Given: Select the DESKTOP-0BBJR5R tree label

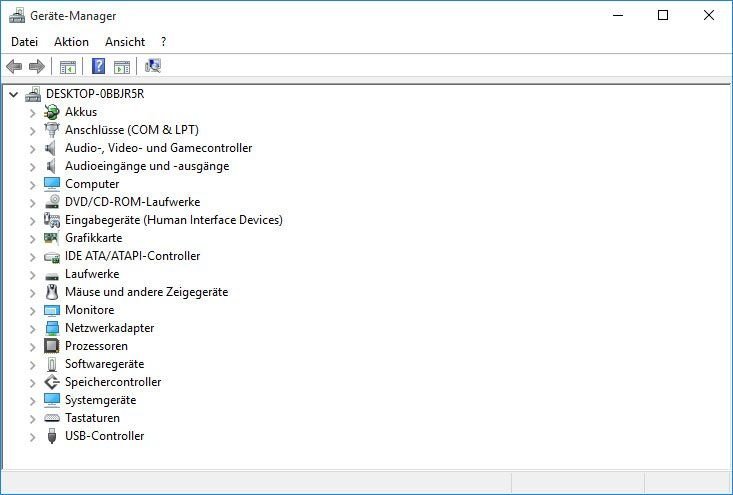Looking at the screenshot, I should [x=95, y=94].
